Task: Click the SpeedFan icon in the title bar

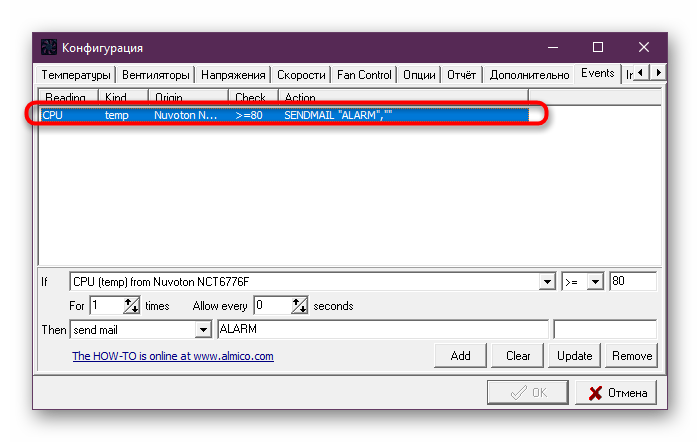Action: (49, 47)
